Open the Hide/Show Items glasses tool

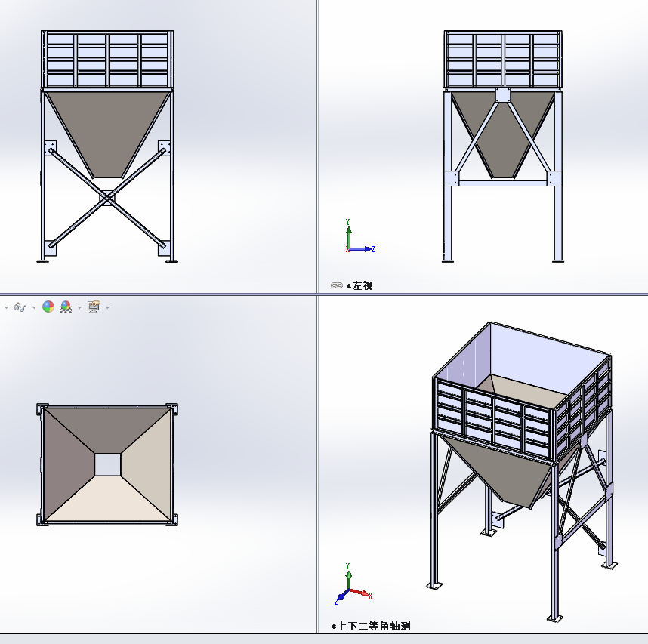point(20,307)
